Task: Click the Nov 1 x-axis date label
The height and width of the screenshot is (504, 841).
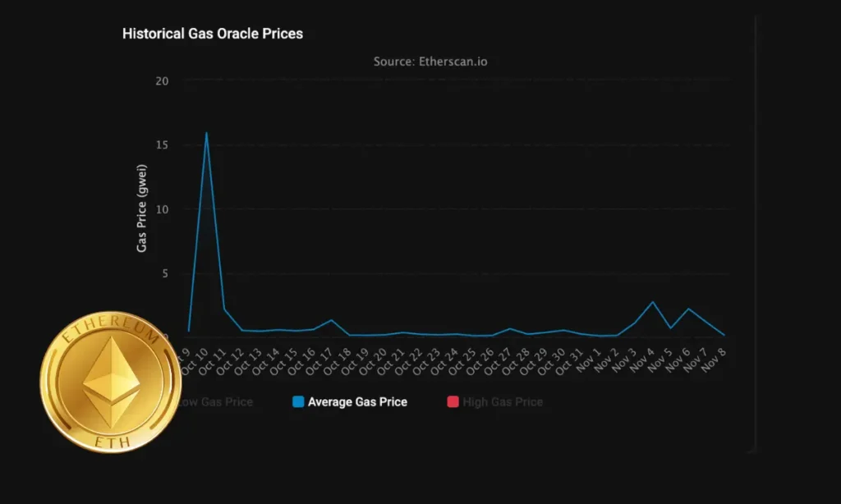Action: (x=590, y=358)
